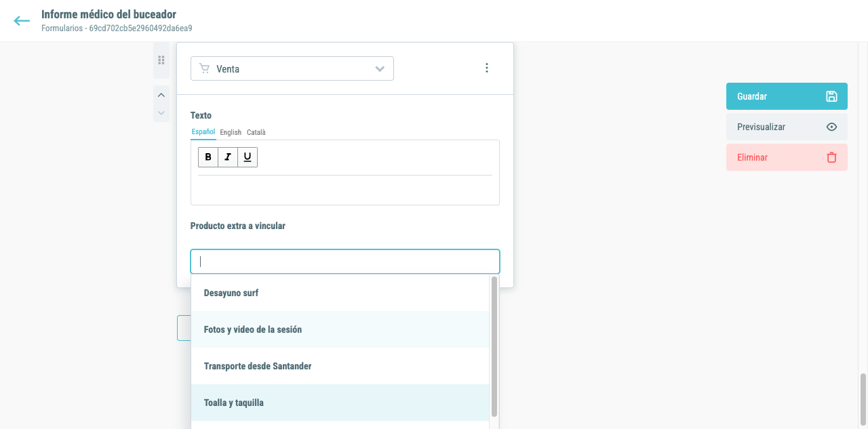868x429 pixels.
Task: Move the block down with chevron
Action: [161, 113]
